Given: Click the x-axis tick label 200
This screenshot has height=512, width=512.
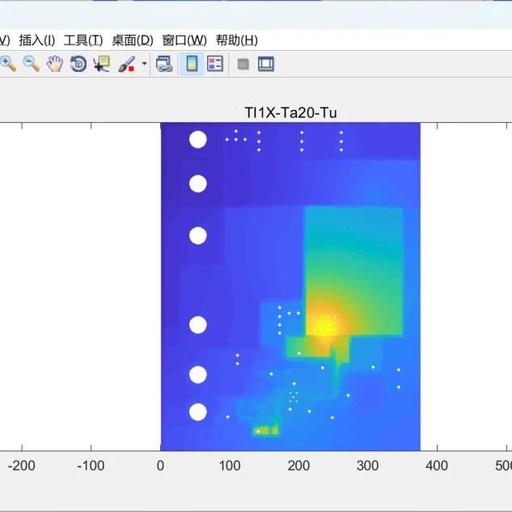Looking at the screenshot, I should [299, 466].
